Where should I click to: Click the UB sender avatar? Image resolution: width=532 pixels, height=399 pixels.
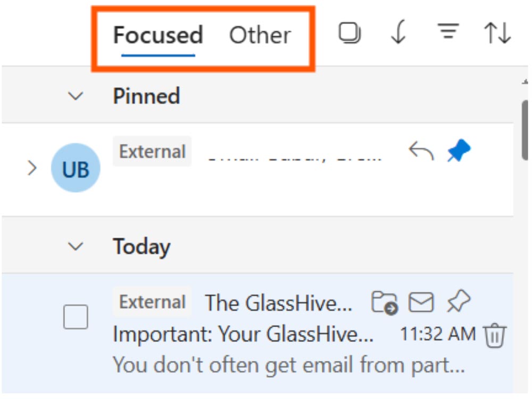[x=75, y=168]
